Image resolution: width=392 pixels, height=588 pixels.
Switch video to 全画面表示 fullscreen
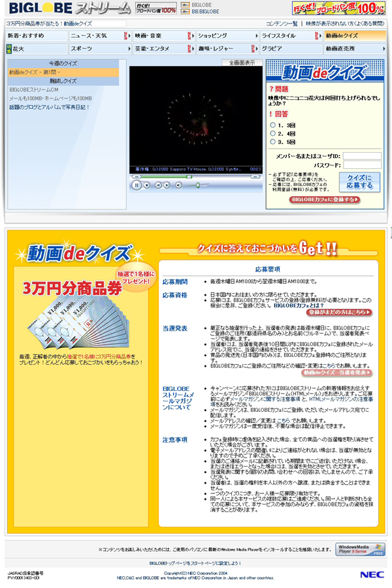pyautogui.click(x=242, y=63)
